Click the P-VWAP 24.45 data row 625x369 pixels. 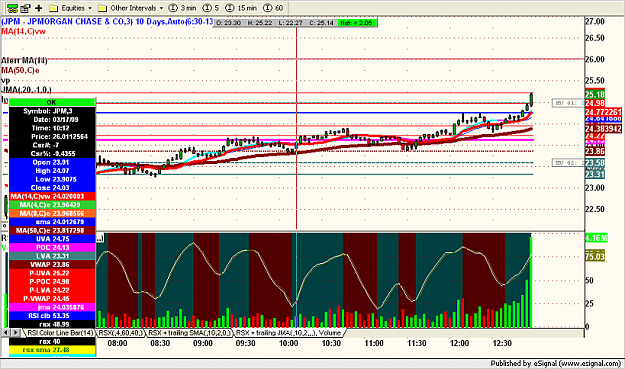pos(52,298)
